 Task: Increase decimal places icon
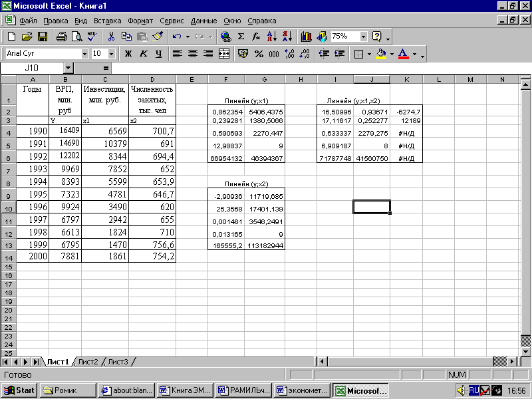pyautogui.click(x=289, y=54)
